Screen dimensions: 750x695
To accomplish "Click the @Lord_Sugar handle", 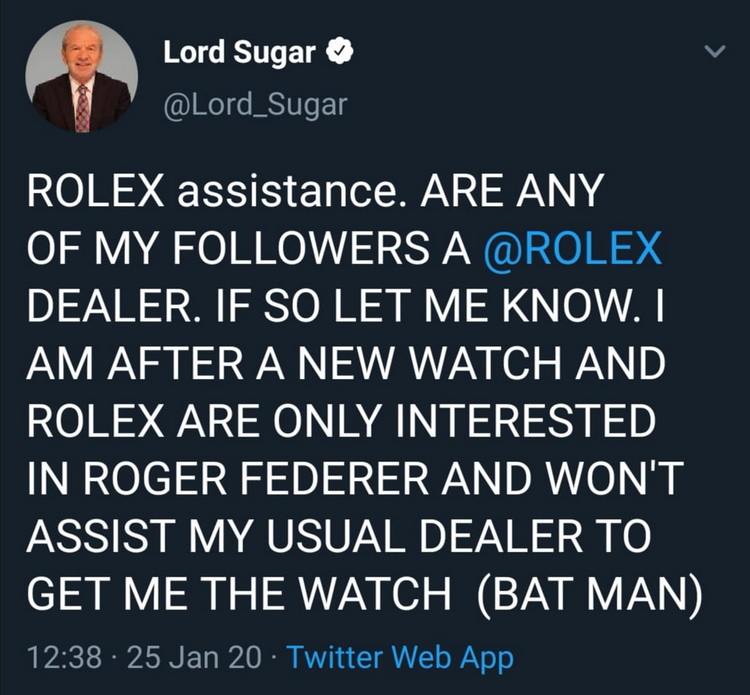I will (x=254, y=104).
